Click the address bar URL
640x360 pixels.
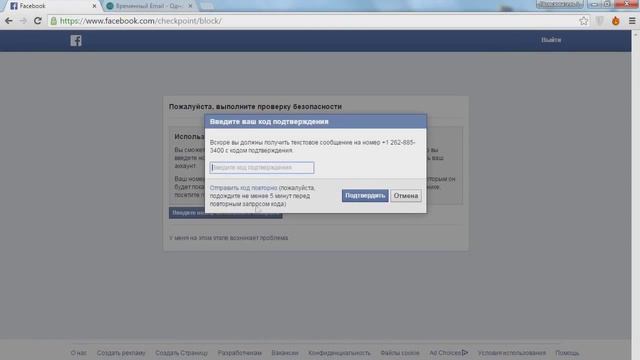[x=141, y=21]
